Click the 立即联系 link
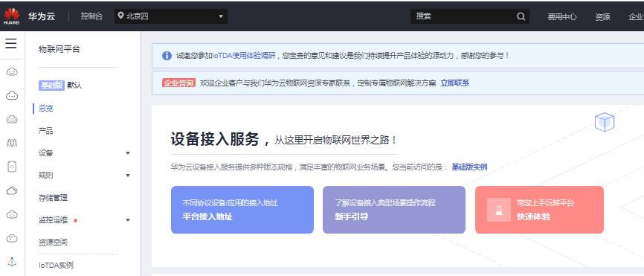Image resolution: width=644 pixels, height=276 pixels. 454,83
